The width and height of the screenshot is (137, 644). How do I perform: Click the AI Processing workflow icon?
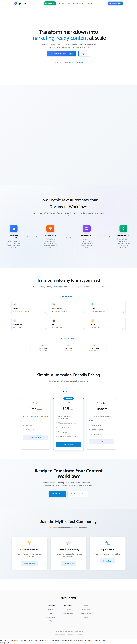point(50,228)
